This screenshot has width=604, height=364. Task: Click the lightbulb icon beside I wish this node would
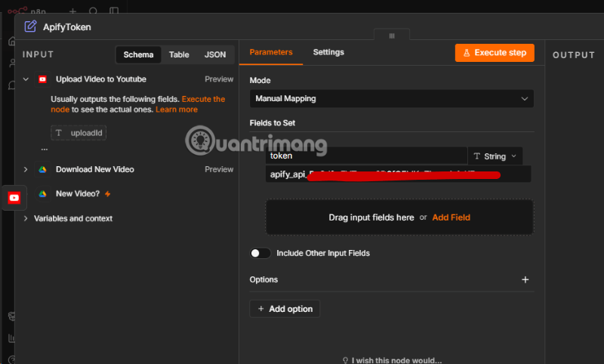(346, 360)
